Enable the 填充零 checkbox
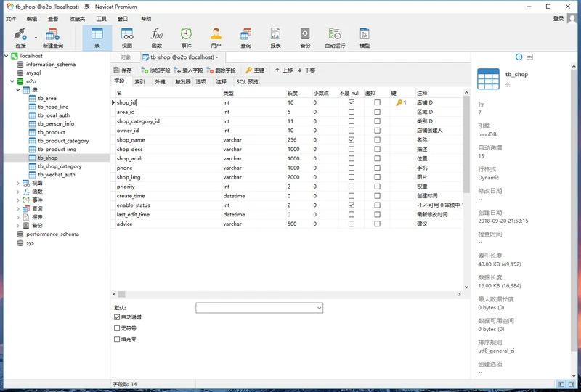Screen dimensions: 581x392 point(118,339)
